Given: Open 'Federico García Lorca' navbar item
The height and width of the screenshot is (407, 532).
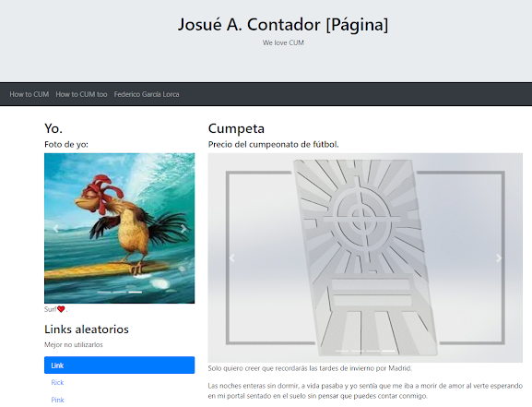Looking at the screenshot, I should click(x=147, y=94).
